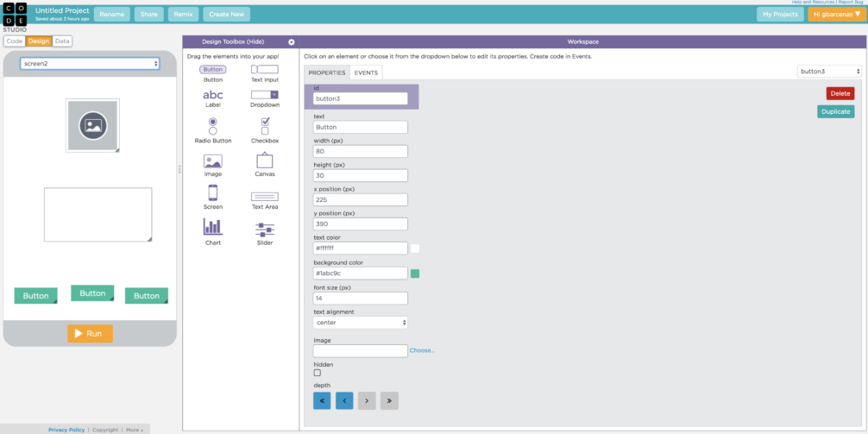Select the Checkbox toolbox icon
This screenshot has width=868, height=434.
click(265, 126)
